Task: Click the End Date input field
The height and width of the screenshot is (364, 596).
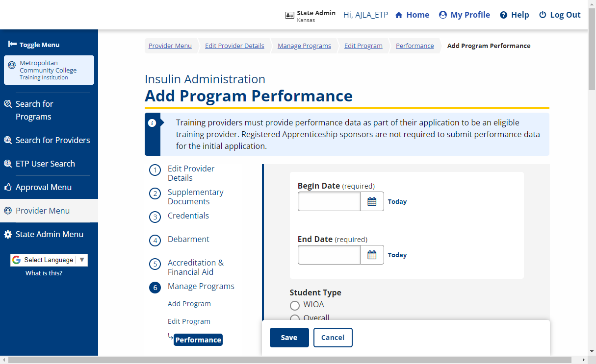Action: coord(329,255)
